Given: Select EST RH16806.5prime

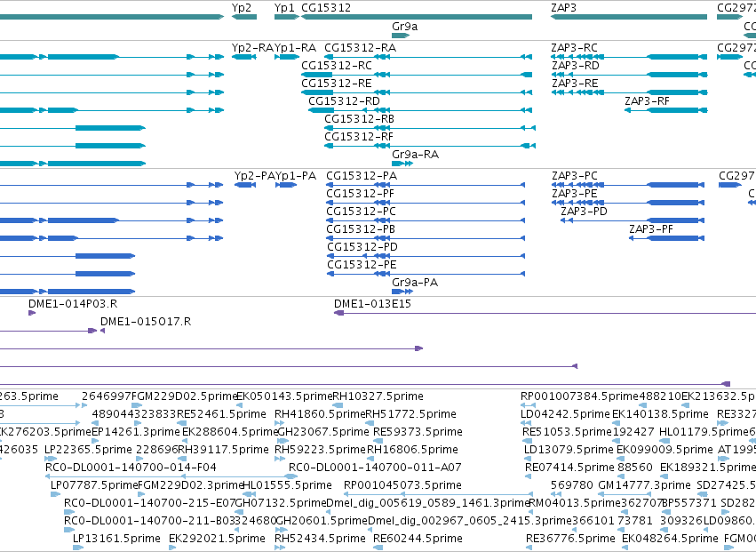Looking at the screenshot, I should coord(413,450).
